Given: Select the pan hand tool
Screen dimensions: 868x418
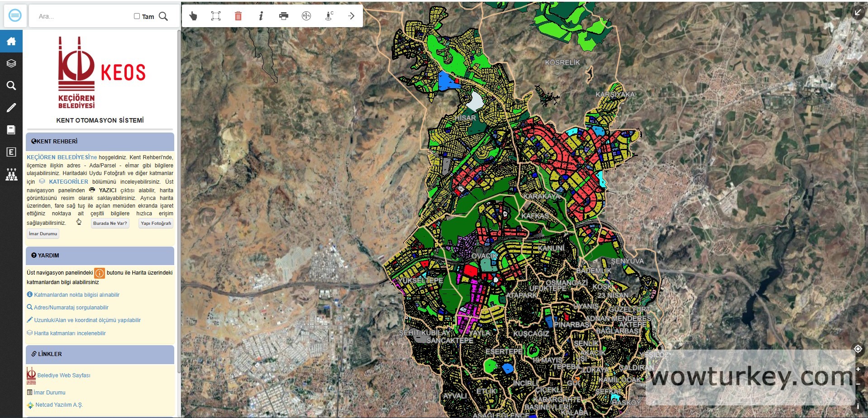Looking at the screenshot, I should (x=193, y=16).
